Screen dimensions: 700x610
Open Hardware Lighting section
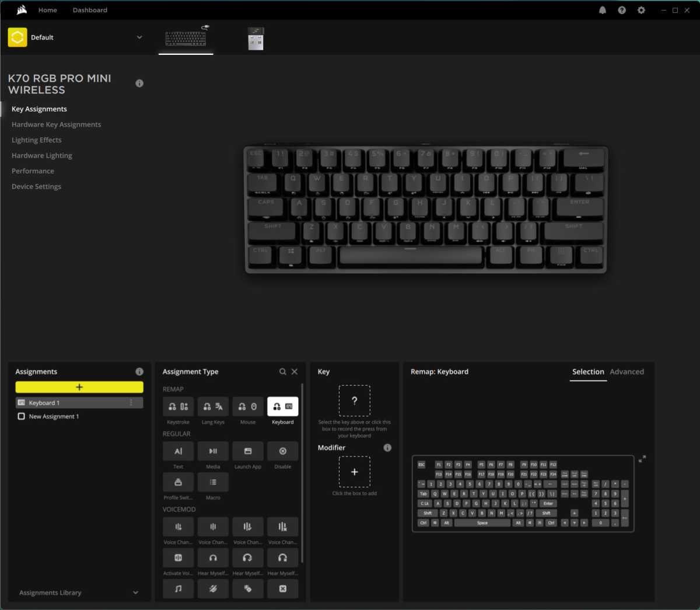[x=42, y=156]
